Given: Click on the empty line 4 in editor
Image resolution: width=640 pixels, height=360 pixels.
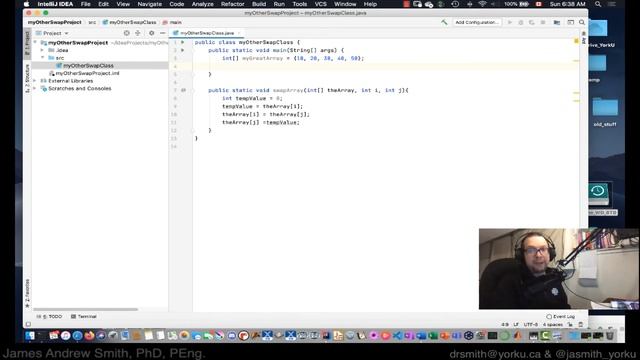Looking at the screenshot, I should tap(385, 66).
